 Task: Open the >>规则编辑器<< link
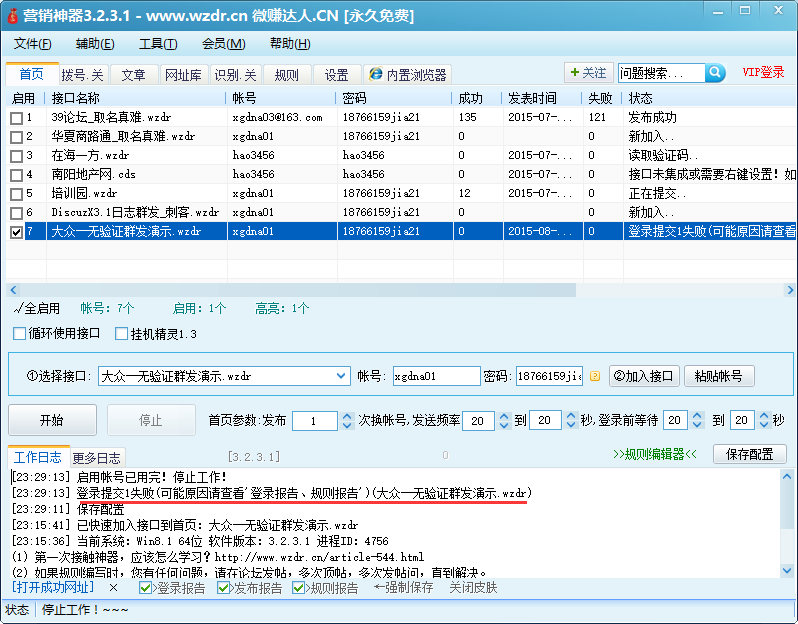(655, 454)
